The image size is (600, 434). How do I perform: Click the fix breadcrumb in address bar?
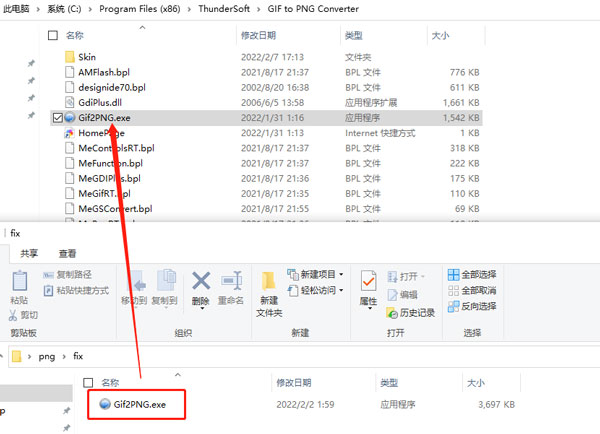(x=78, y=356)
